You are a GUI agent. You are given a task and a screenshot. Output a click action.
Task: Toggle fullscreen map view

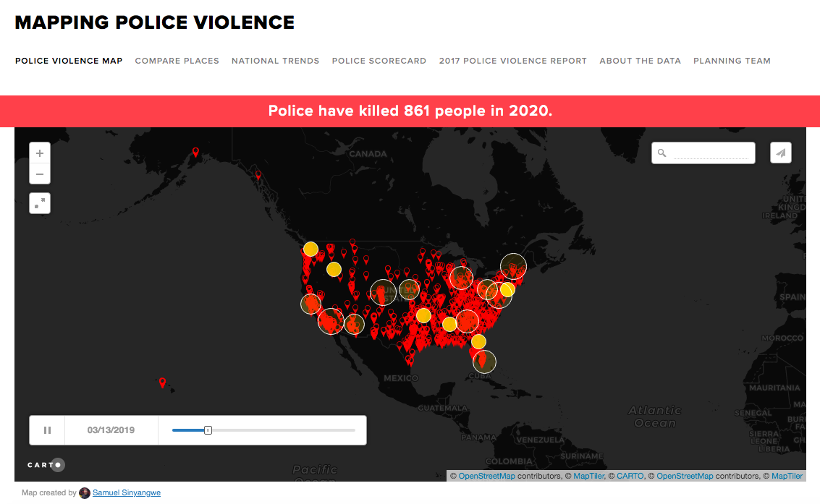pyautogui.click(x=40, y=203)
